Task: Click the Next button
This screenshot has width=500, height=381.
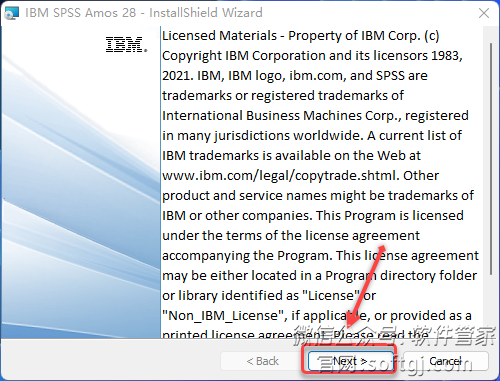Action: [350, 361]
